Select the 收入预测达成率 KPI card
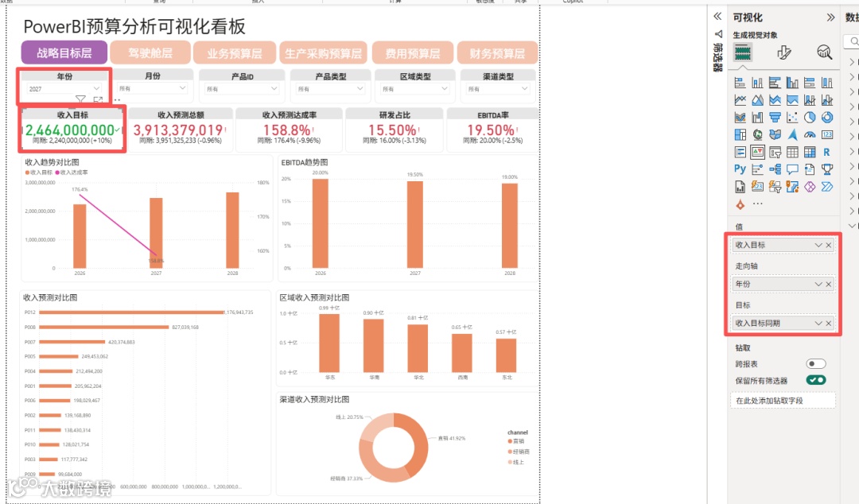Image resolution: width=859 pixels, height=504 pixels. click(x=290, y=130)
